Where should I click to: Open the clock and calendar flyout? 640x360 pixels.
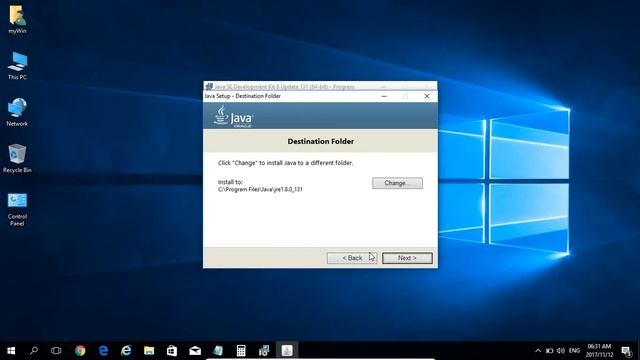(599, 351)
